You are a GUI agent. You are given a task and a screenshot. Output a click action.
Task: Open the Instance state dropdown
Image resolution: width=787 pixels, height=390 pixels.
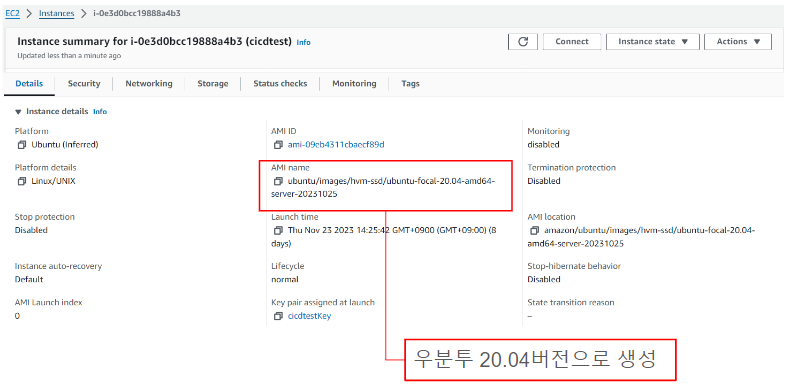[652, 42]
